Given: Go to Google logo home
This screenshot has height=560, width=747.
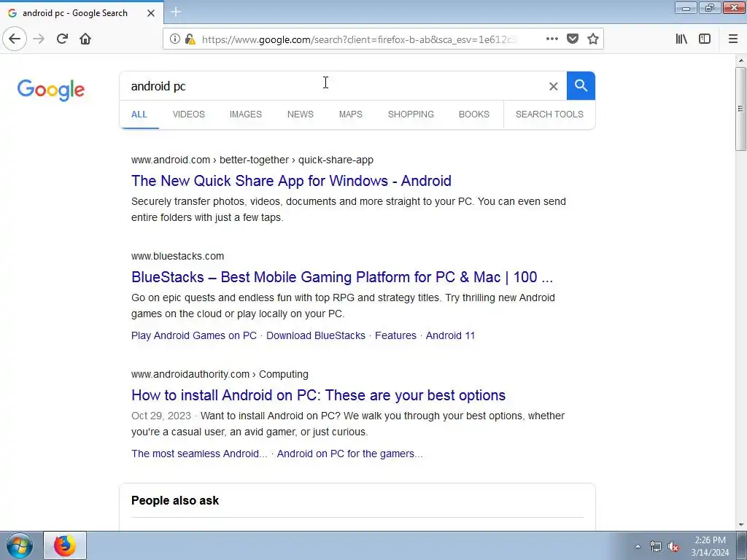Looking at the screenshot, I should pyautogui.click(x=51, y=90).
